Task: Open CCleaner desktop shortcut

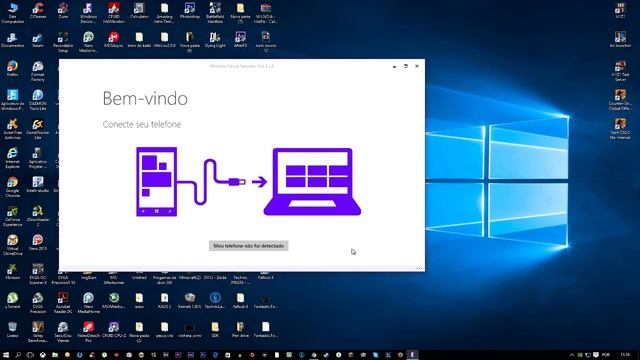Action: [x=38, y=11]
